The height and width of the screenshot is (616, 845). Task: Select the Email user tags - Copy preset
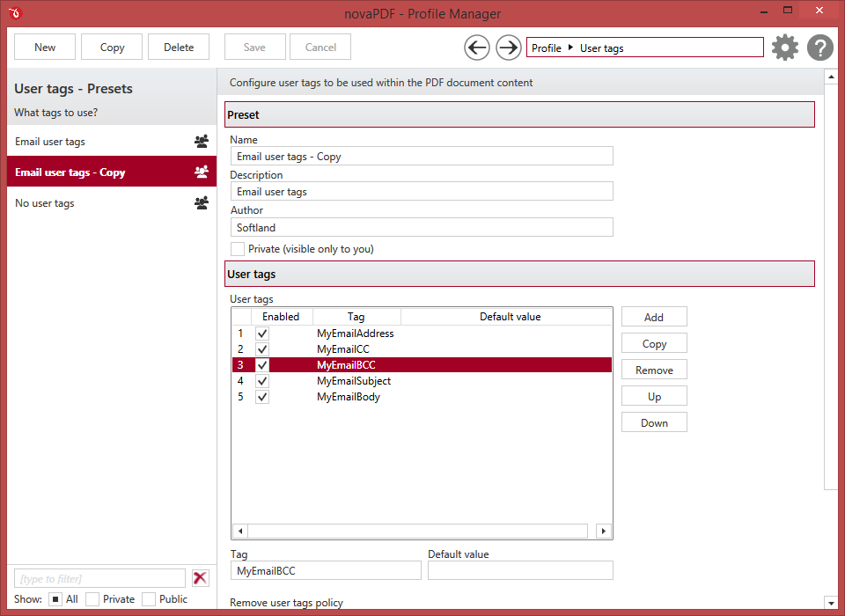[112, 172]
